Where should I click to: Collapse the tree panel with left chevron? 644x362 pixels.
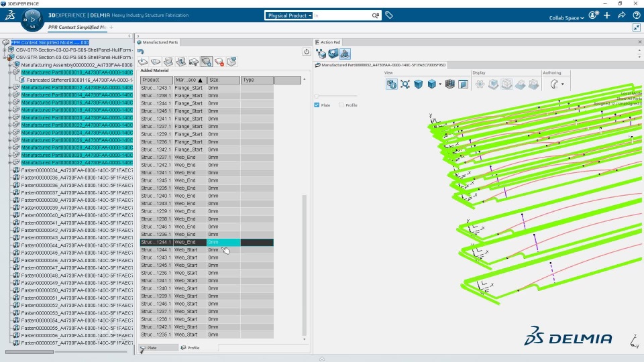(129, 36)
